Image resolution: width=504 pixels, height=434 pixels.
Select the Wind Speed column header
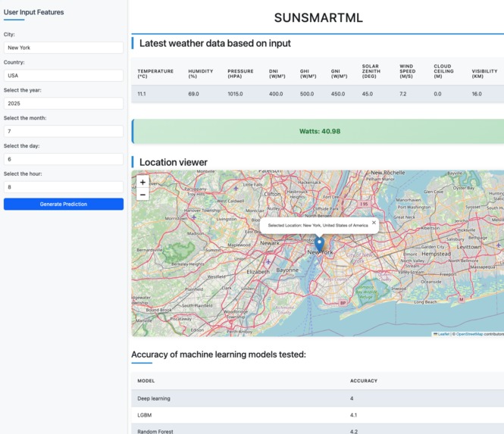tap(408, 71)
